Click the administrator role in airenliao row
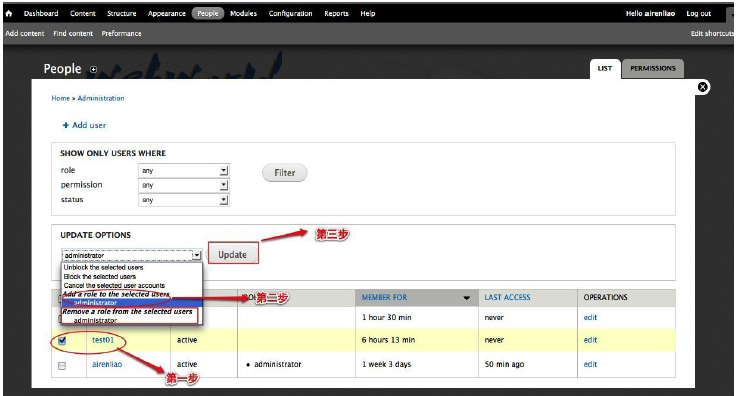The width and height of the screenshot is (738, 396). tap(278, 364)
